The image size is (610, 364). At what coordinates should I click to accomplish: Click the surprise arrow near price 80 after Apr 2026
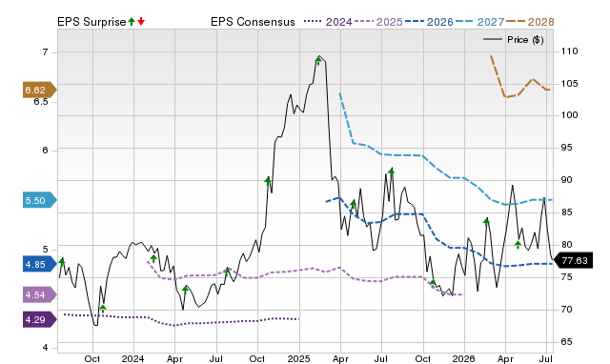tap(518, 245)
